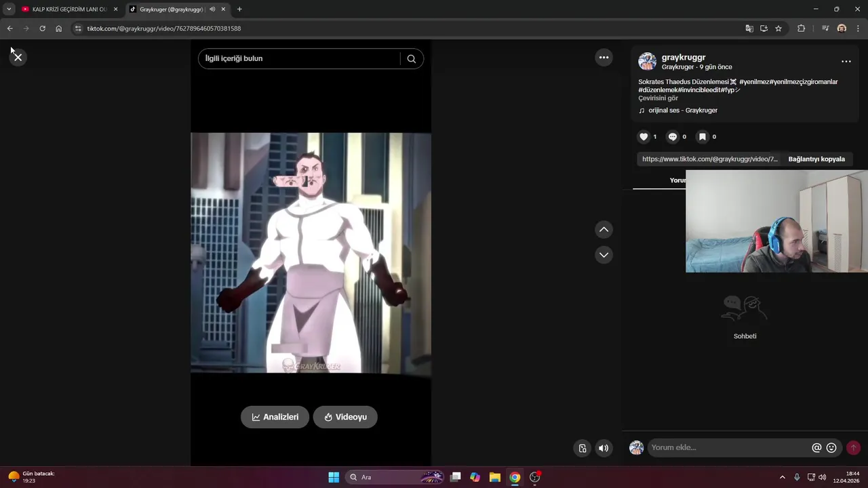Expand the tab search dropdown arrow
Viewport: 868px width, 488px height.
tap(9, 9)
